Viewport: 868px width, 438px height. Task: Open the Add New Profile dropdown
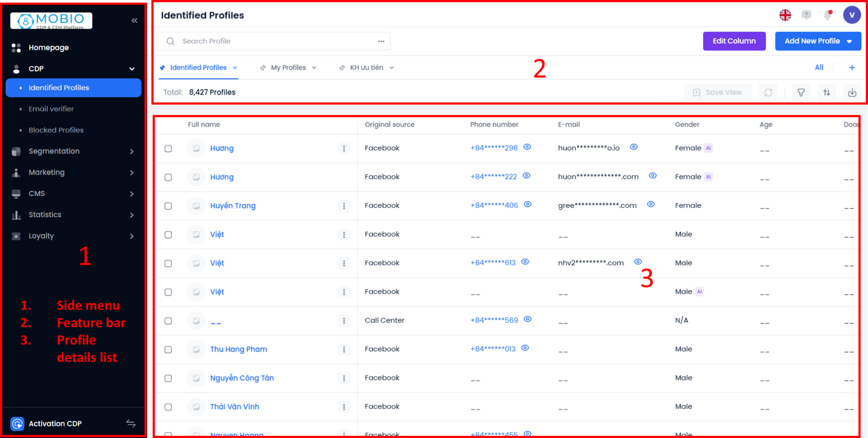pyautogui.click(x=818, y=41)
